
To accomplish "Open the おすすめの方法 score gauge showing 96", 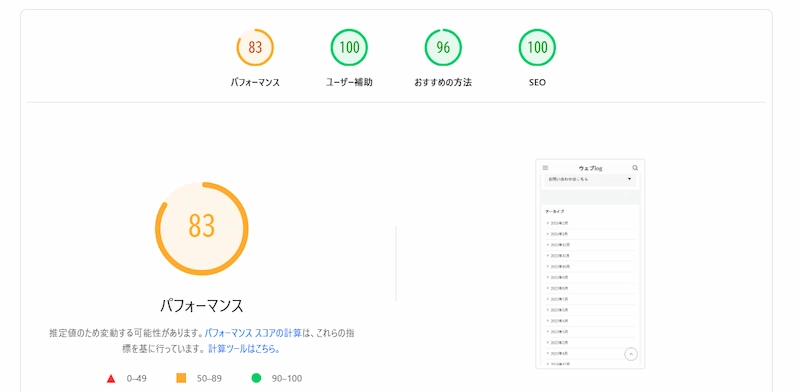I will click(443, 47).
